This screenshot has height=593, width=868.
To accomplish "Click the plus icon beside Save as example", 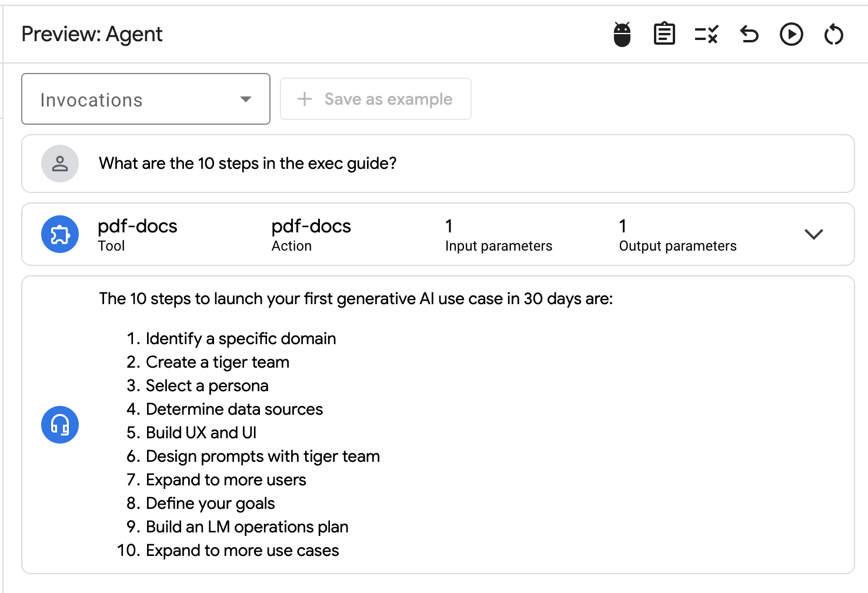I will (x=305, y=99).
